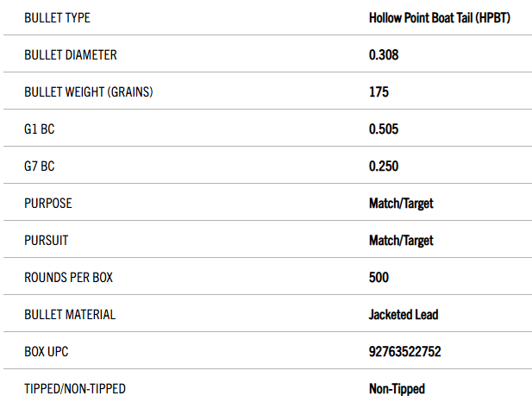Click the PURSUIT row label

[x=47, y=240]
